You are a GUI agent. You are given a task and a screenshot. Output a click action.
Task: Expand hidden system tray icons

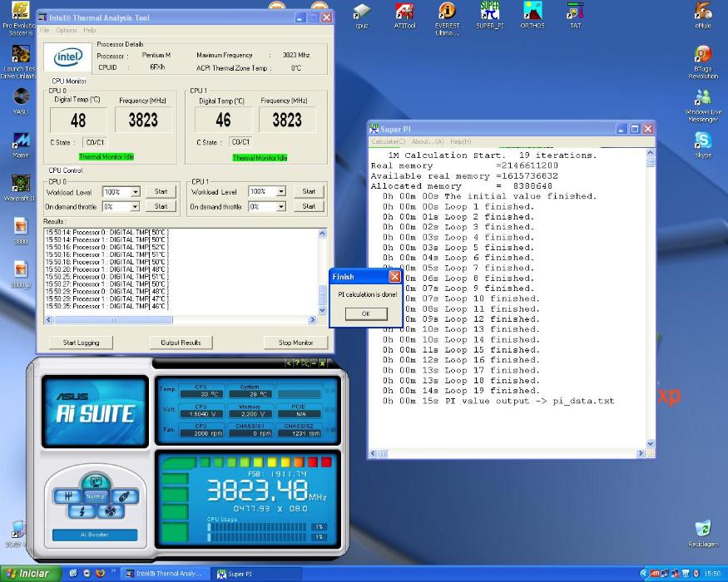click(643, 574)
